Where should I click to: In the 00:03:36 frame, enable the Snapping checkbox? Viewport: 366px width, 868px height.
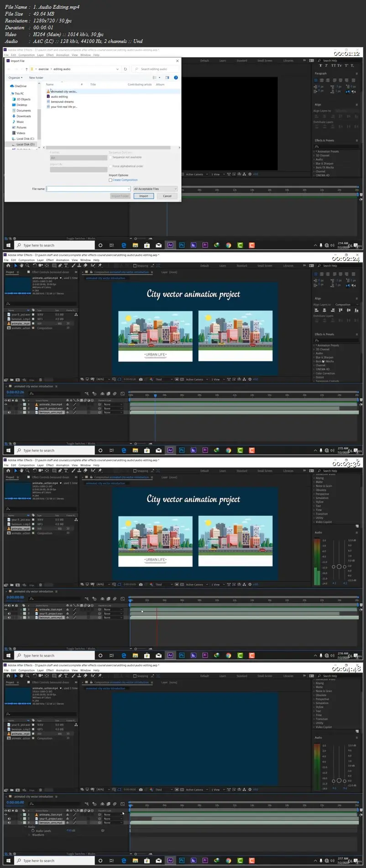tap(135, 471)
